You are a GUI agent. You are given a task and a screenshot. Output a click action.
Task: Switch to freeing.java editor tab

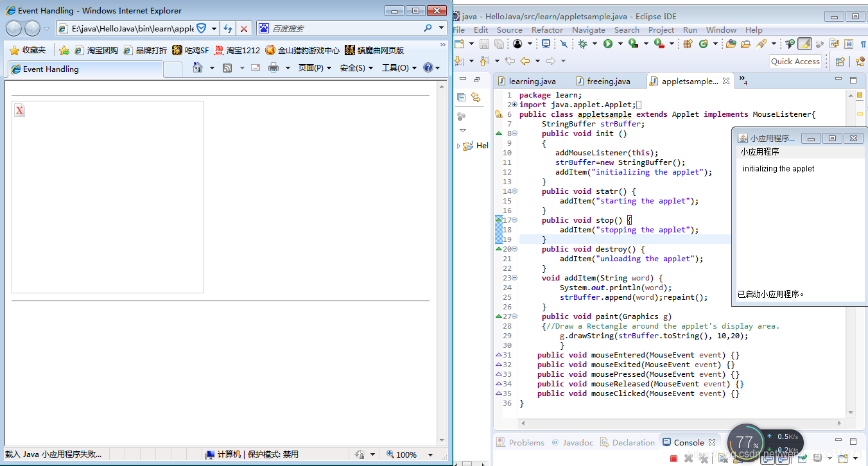pos(603,81)
